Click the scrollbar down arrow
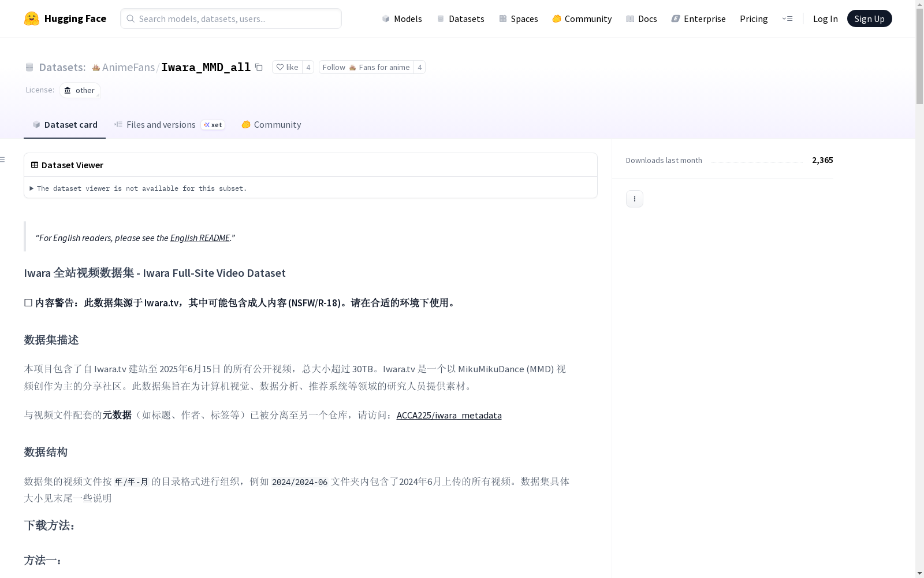This screenshot has width=924, height=578. click(919, 573)
